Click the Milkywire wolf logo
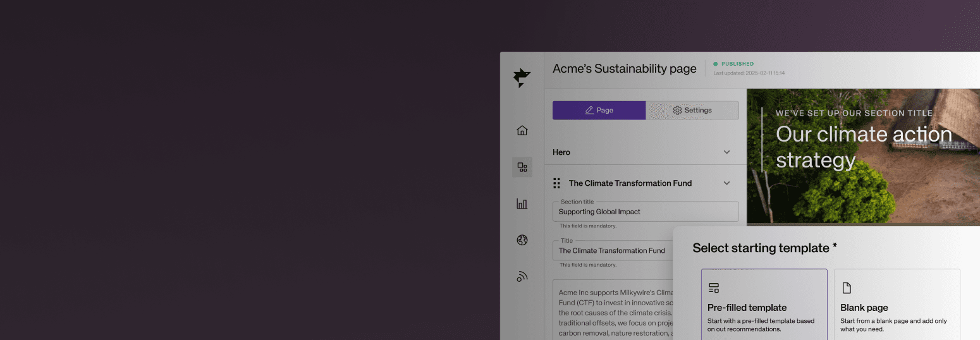This screenshot has height=340, width=980. tap(522, 78)
